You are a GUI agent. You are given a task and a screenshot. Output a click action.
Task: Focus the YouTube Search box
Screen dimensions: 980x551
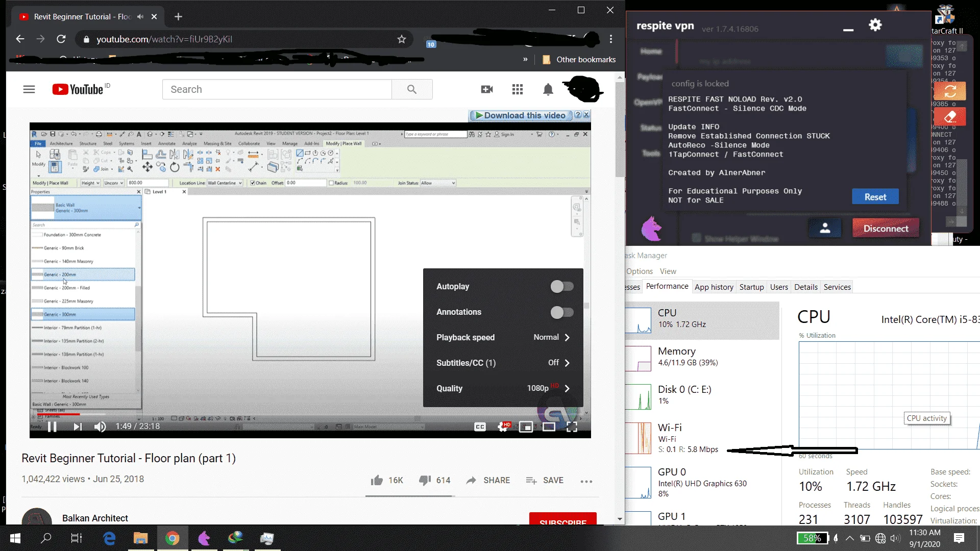[x=277, y=89]
